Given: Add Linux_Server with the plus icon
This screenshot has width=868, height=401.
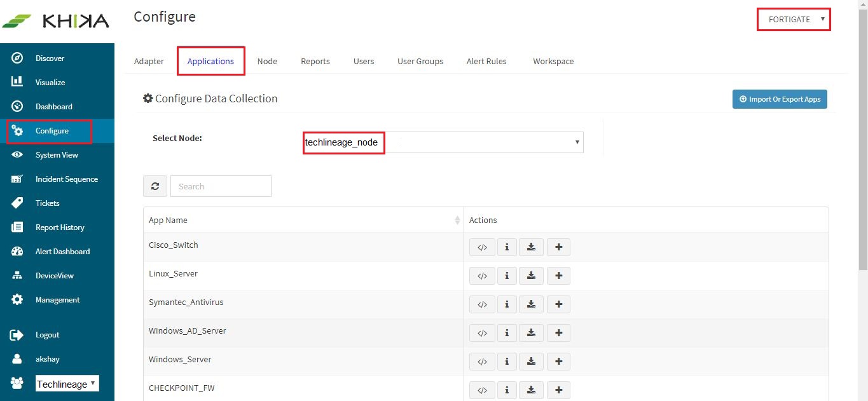Looking at the screenshot, I should click(558, 276).
